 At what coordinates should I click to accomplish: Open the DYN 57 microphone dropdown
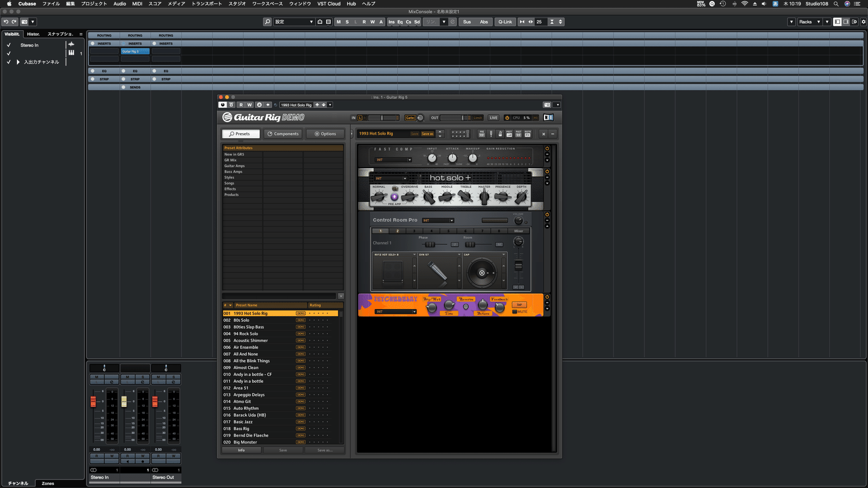pos(439,254)
